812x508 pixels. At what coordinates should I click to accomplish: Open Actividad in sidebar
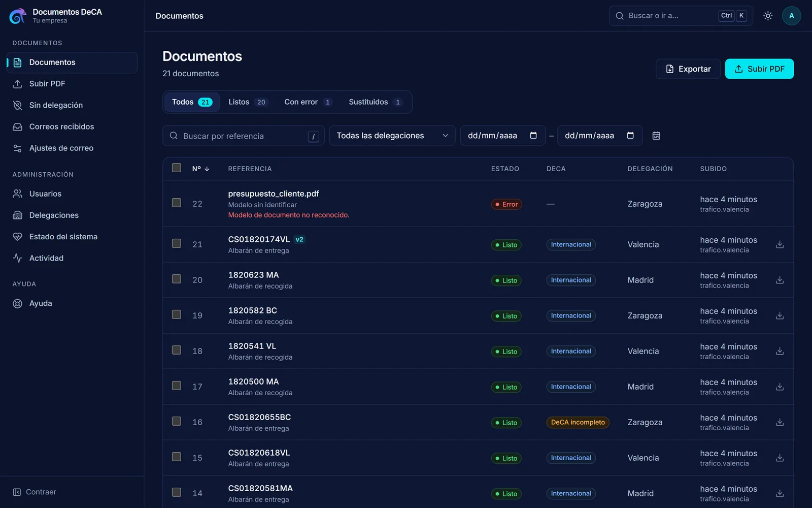pos(72,258)
